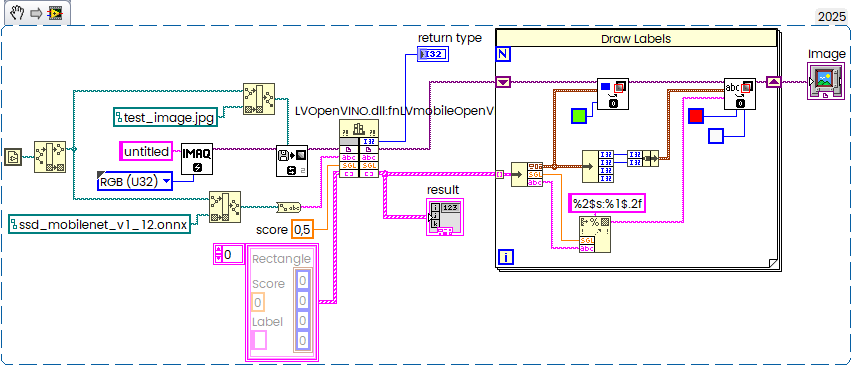
Task: Click the Unbundle By Name node in loop
Action: point(527,174)
